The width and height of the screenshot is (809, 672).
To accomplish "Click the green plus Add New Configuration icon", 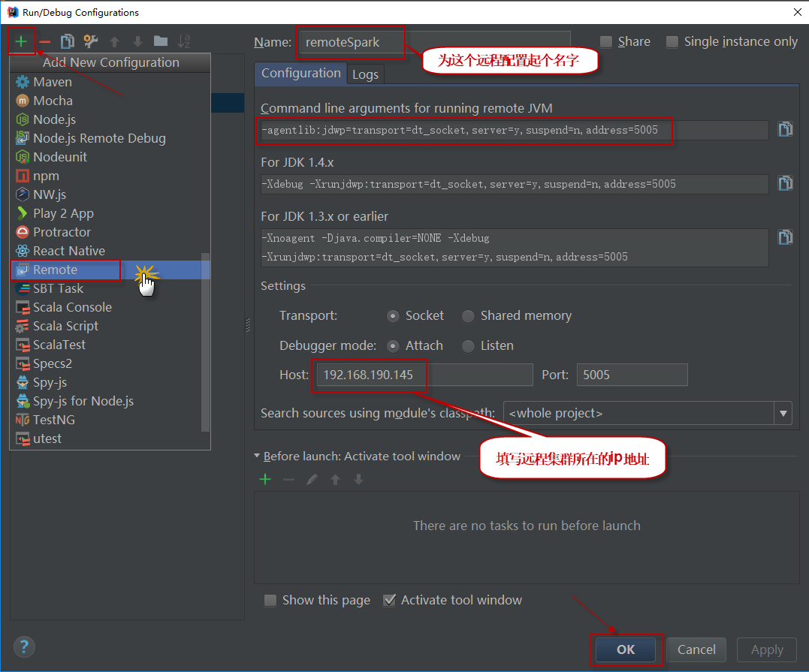I will [x=21, y=41].
